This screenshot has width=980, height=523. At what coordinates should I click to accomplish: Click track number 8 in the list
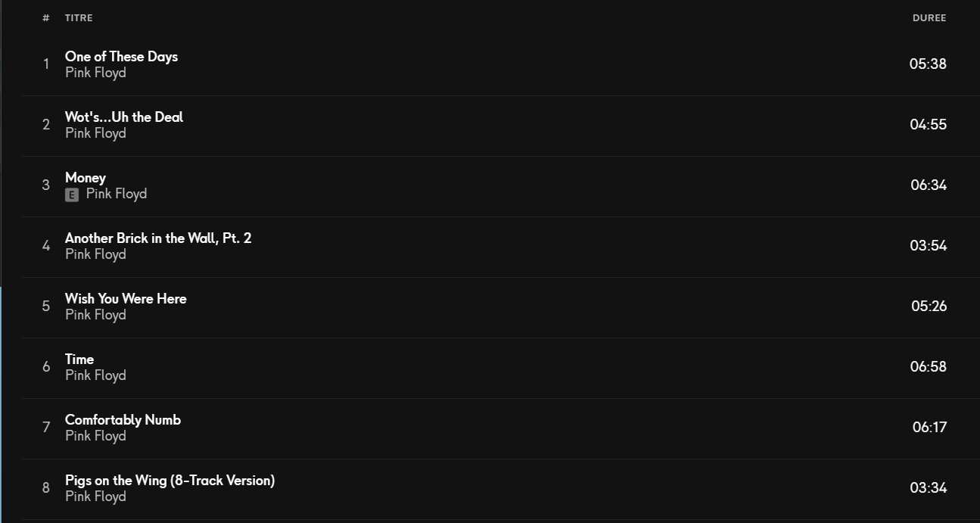(46, 488)
